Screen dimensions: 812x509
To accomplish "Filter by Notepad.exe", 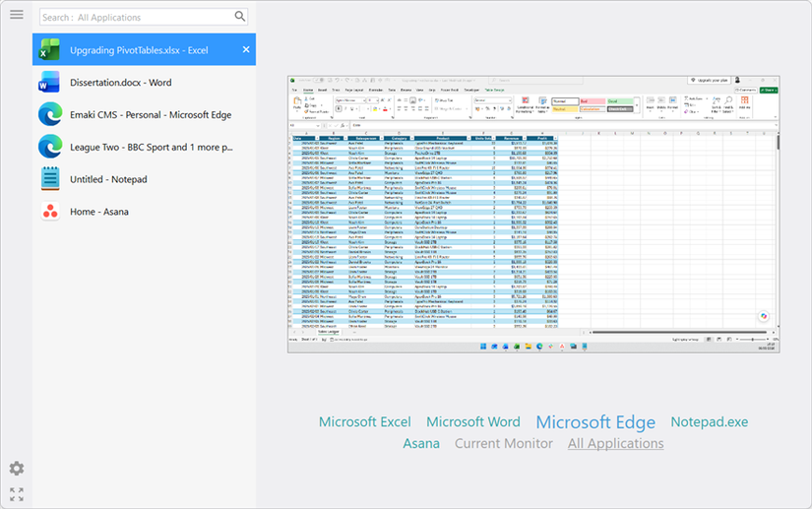I will pyautogui.click(x=710, y=422).
